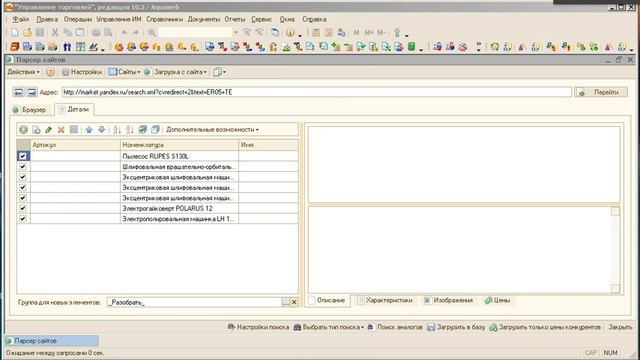Open the Отчеты menu
The image size is (640, 360).
235,19
